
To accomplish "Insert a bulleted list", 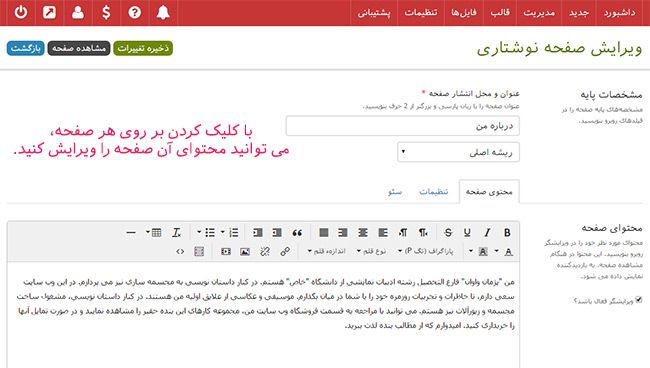I will coord(210,233).
